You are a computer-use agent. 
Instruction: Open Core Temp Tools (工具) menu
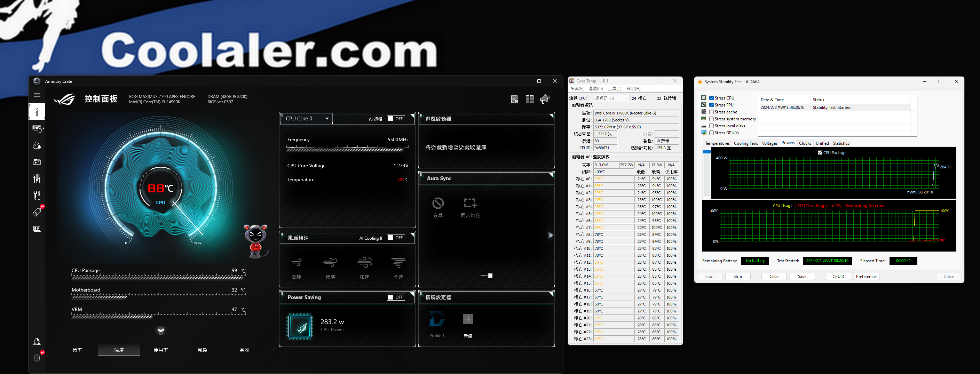(614, 89)
